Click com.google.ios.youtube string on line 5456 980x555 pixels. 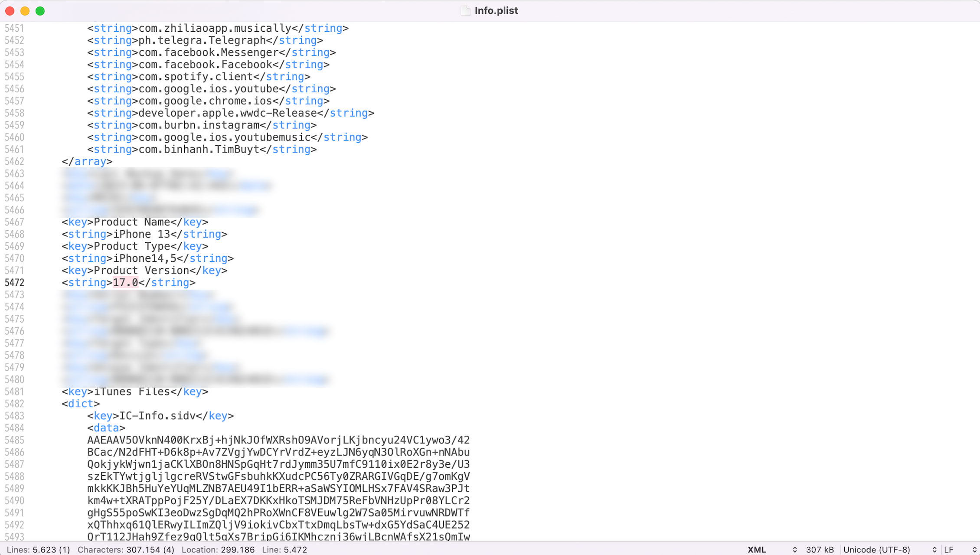point(208,89)
